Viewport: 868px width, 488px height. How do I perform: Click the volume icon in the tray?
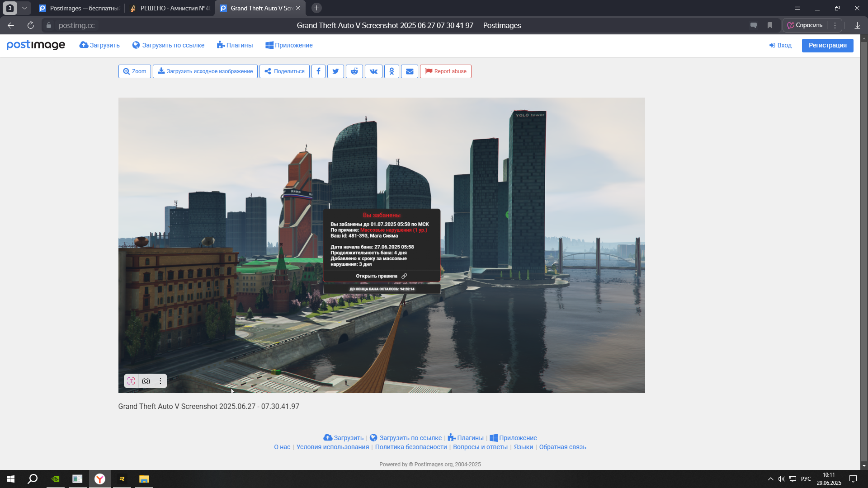tap(781, 479)
